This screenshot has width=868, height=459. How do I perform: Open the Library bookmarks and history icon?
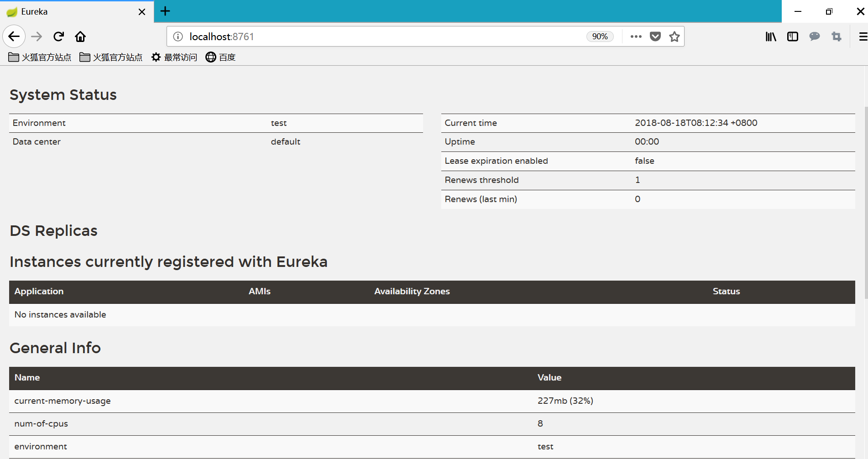coord(771,37)
